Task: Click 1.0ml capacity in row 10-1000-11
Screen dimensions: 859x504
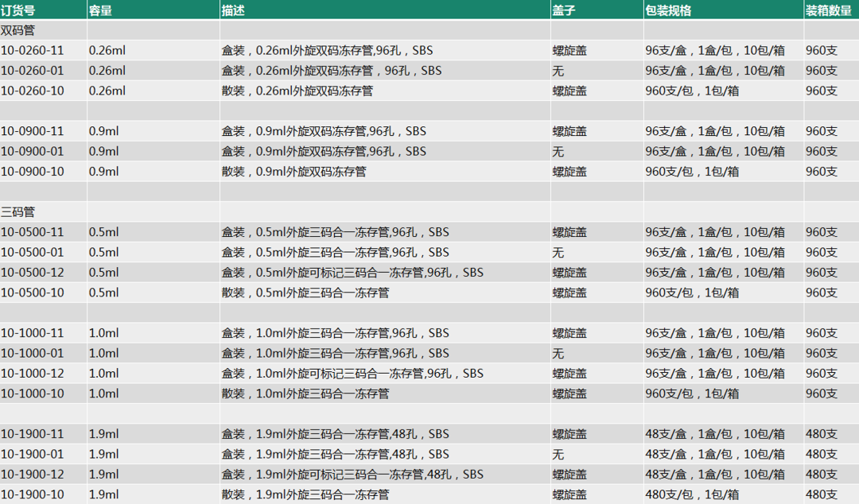Action: point(103,333)
